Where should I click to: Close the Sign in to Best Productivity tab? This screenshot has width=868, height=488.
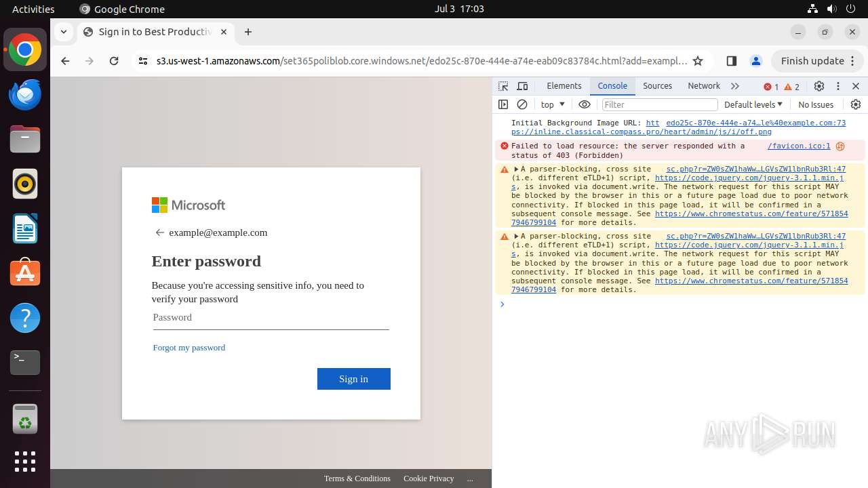point(224,32)
